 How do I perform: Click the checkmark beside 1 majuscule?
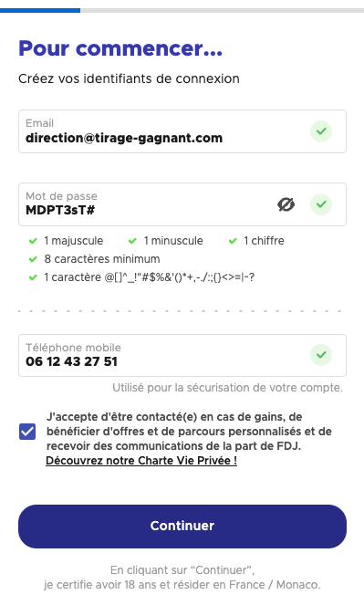tap(33, 241)
